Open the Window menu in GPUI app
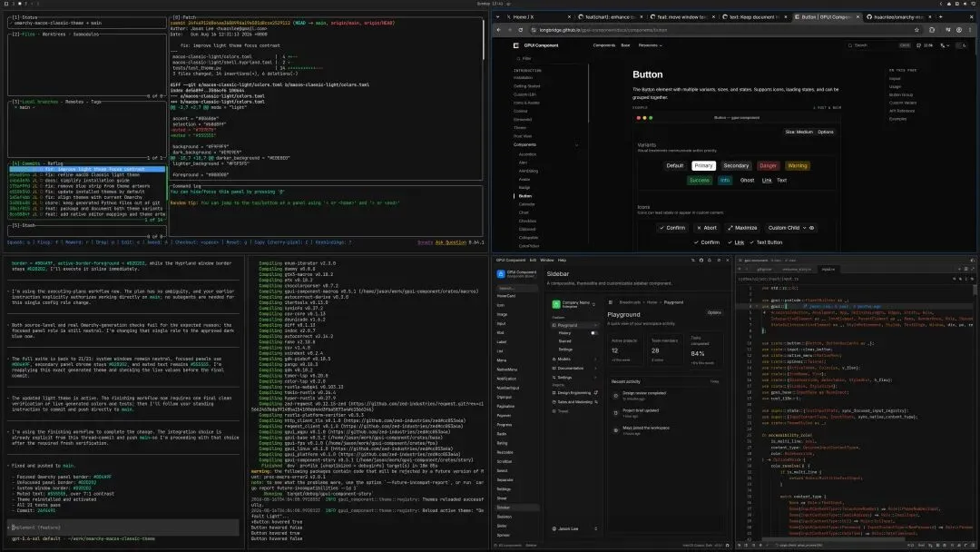Image resolution: width=980 pixels, height=552 pixels. [x=547, y=260]
